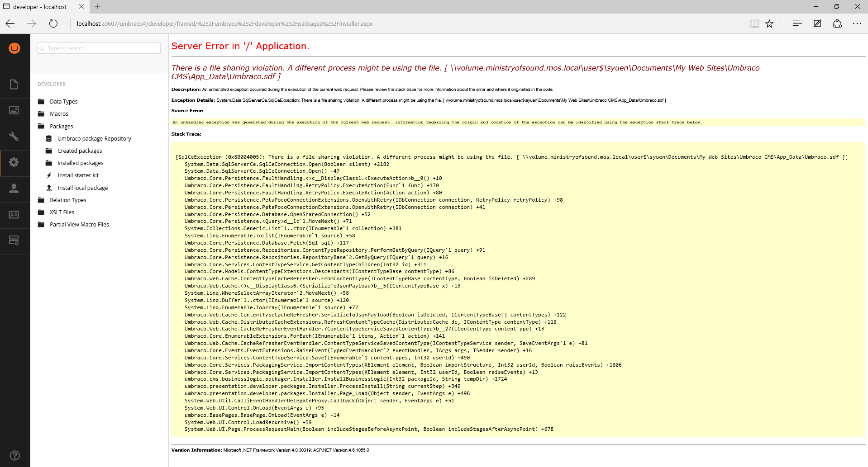868x467 pixels.
Task: Click the DEVELOPER section heading
Action: pyautogui.click(x=52, y=84)
